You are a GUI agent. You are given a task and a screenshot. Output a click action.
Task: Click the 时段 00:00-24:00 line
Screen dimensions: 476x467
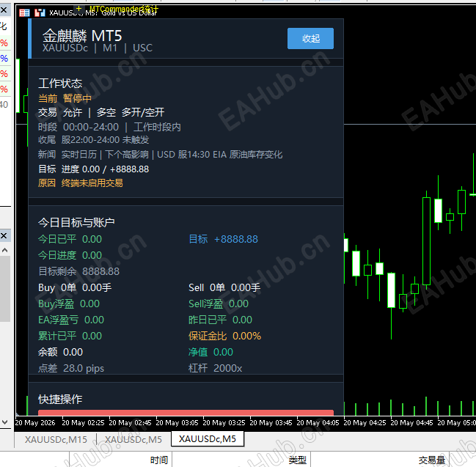tap(109, 127)
